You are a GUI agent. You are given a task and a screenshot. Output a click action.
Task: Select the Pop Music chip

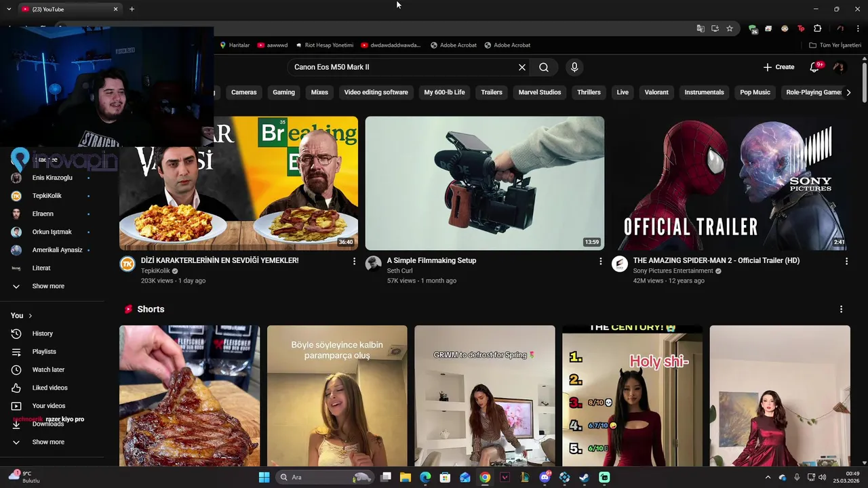click(755, 92)
